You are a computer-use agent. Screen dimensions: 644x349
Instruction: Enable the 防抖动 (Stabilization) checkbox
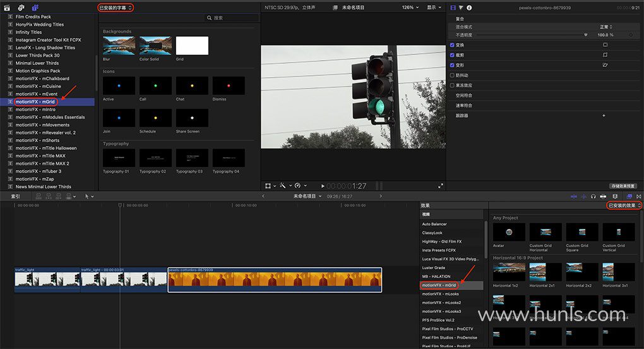pos(452,75)
